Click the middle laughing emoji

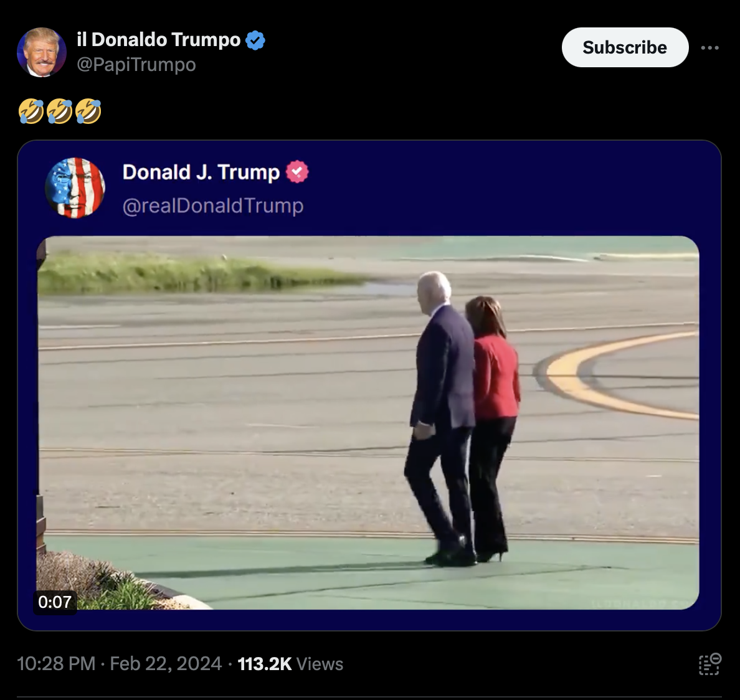click(60, 111)
